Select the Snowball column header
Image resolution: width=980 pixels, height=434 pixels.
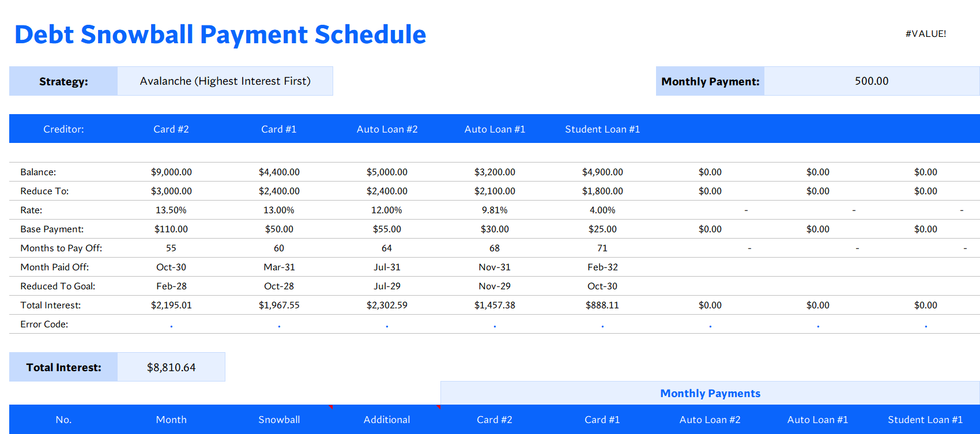[x=279, y=420]
